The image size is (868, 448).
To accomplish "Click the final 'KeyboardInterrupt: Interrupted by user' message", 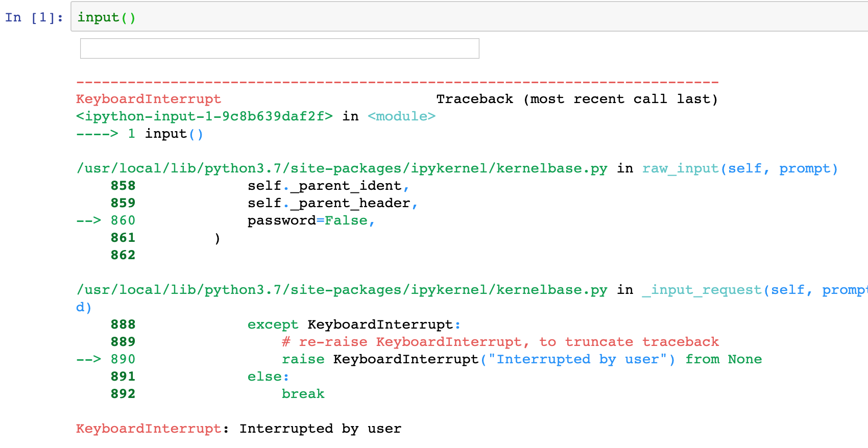I will (x=238, y=429).
